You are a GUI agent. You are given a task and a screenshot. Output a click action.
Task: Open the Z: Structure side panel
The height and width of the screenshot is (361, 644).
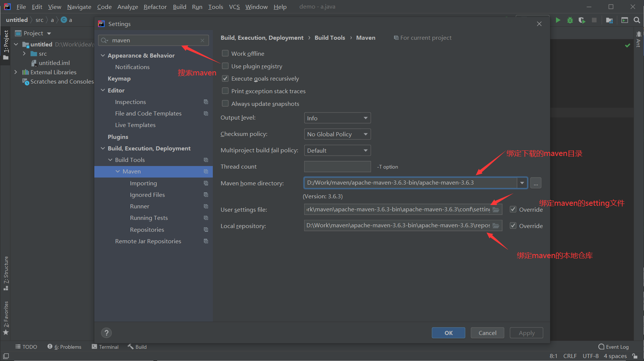(x=6, y=273)
